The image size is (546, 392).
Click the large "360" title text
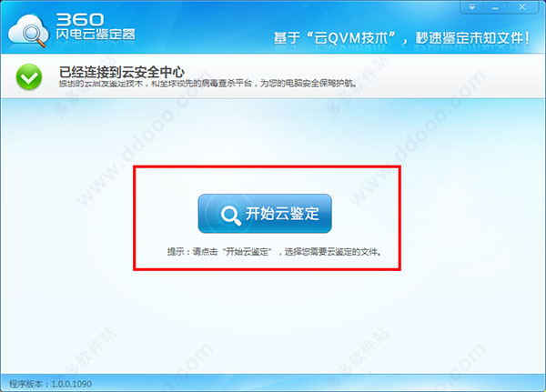(80, 20)
